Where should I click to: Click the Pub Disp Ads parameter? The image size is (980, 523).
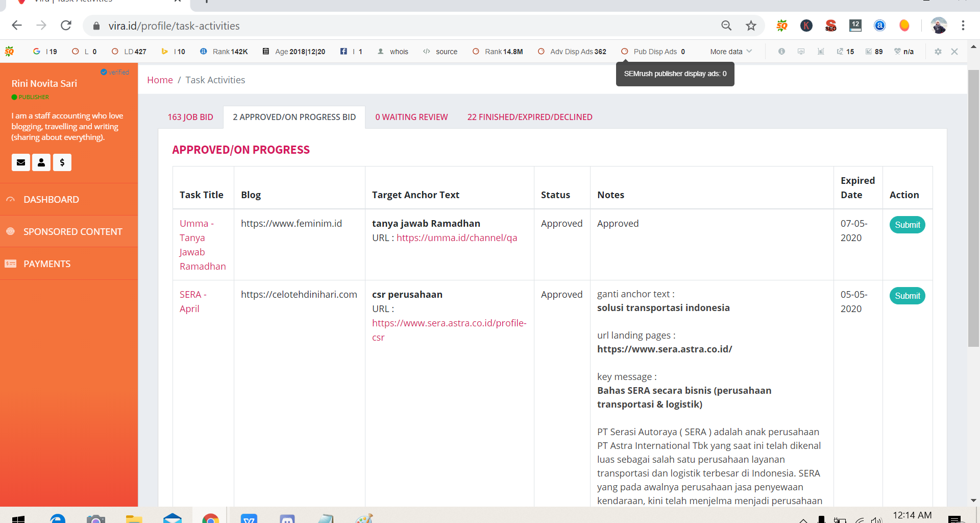tap(653, 52)
